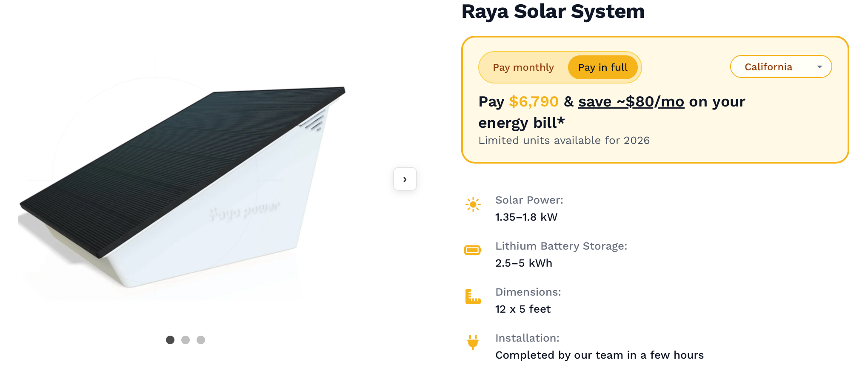
Task: Click the plug Installation icon
Action: (473, 342)
